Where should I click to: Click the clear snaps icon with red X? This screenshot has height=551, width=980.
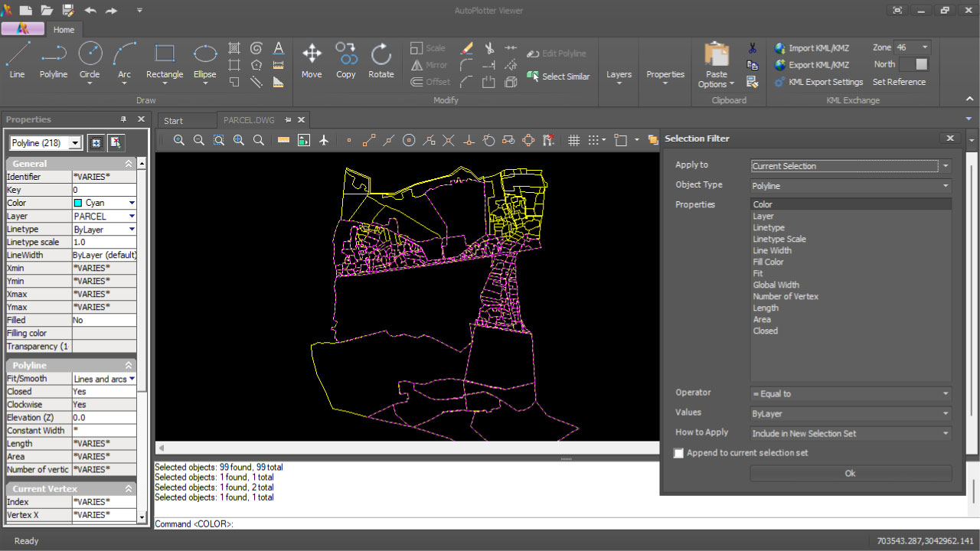click(x=548, y=140)
